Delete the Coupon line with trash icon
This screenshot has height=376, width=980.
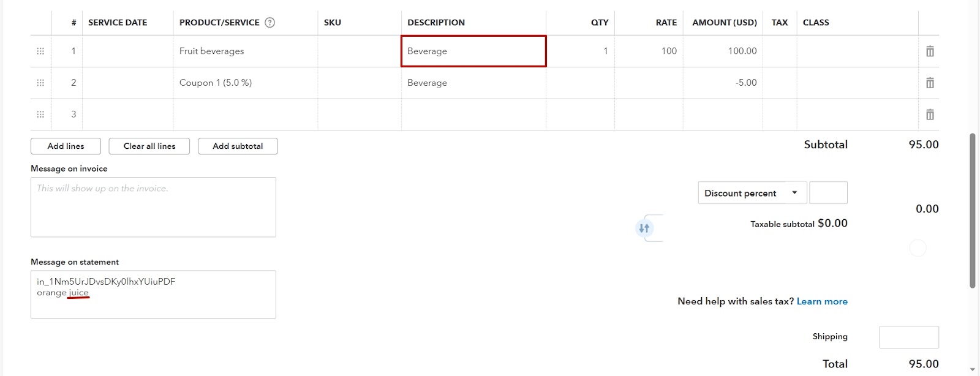930,83
